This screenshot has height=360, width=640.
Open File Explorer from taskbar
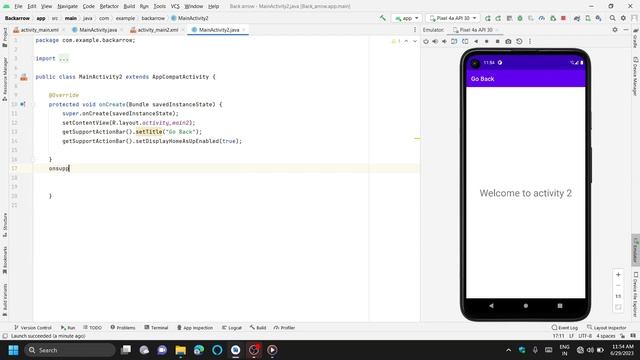180,350
